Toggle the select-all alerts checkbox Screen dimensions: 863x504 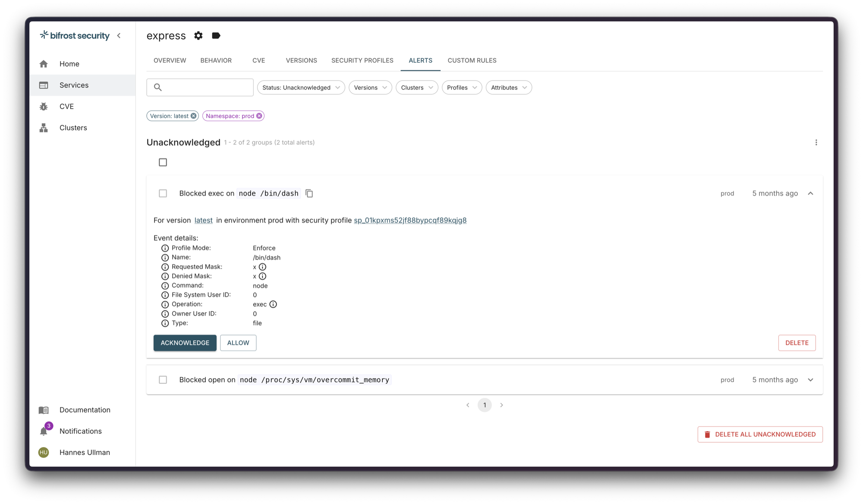[x=163, y=163]
